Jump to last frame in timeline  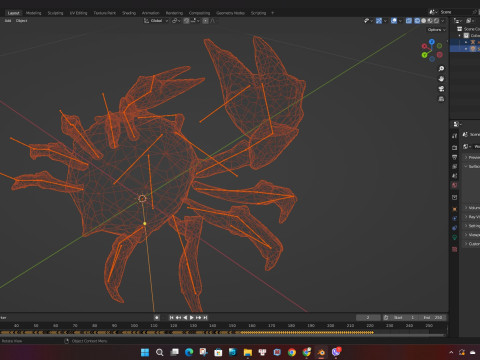[x=205, y=317]
